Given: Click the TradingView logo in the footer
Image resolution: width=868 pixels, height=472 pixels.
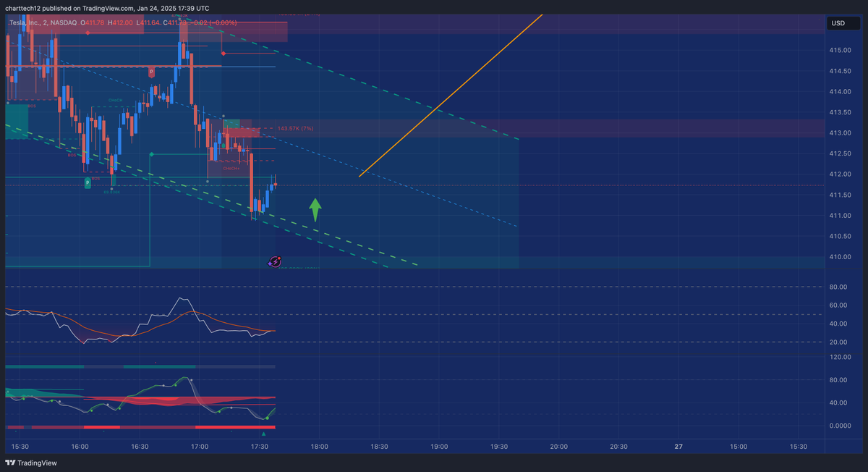Looking at the screenshot, I should click(x=31, y=463).
